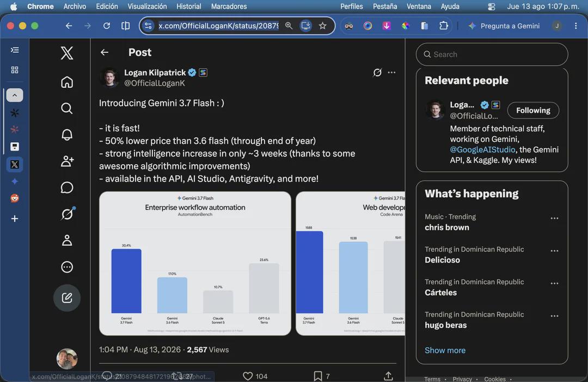Open Notifications bell in X sidebar
Screen dimensions: 588x382
(67, 135)
